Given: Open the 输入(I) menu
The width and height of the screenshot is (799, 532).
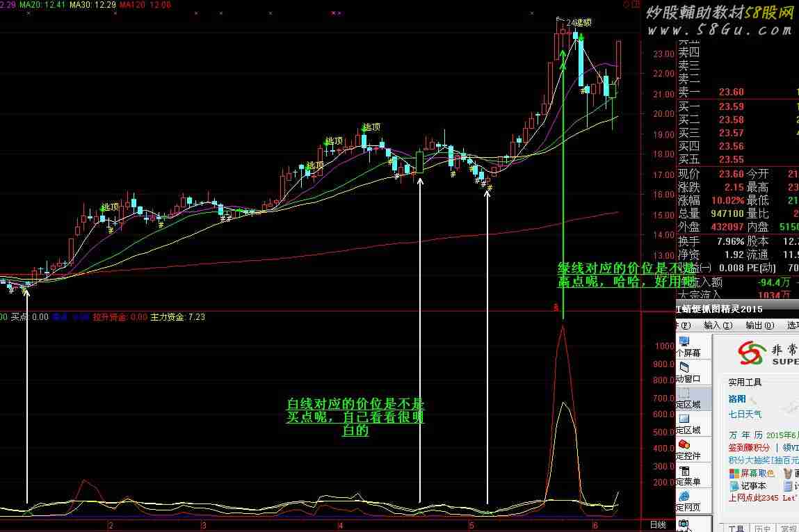Looking at the screenshot, I should (718, 325).
